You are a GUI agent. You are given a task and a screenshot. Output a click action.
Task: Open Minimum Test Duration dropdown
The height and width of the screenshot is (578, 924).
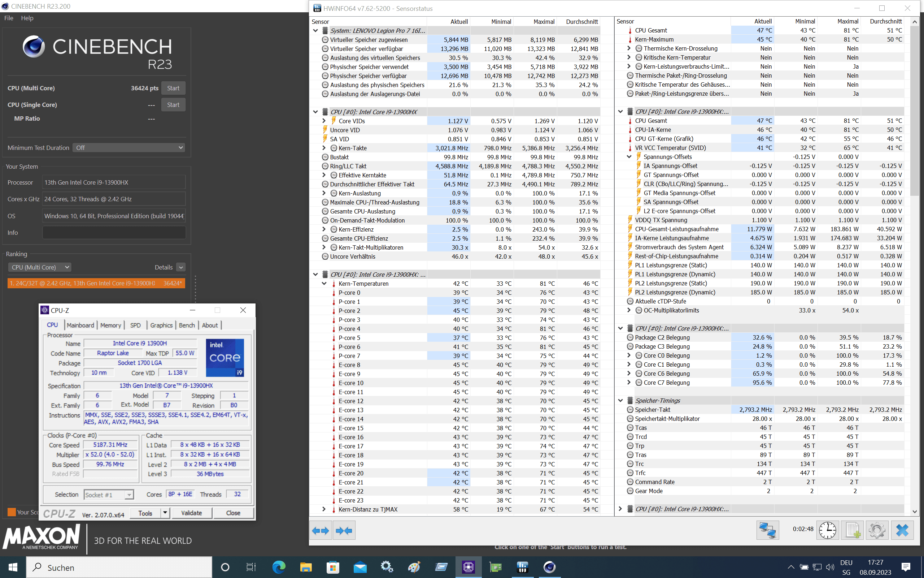click(128, 147)
